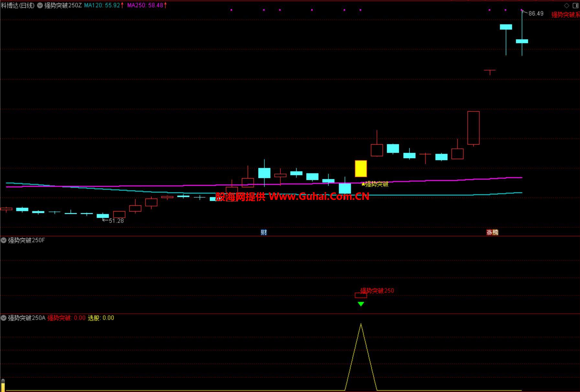Click the 强势突破: 0.00 readout

pyautogui.click(x=66, y=318)
